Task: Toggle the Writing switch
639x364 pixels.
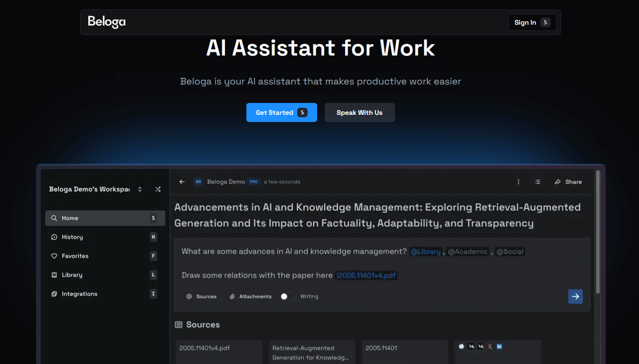Action: coord(287,296)
